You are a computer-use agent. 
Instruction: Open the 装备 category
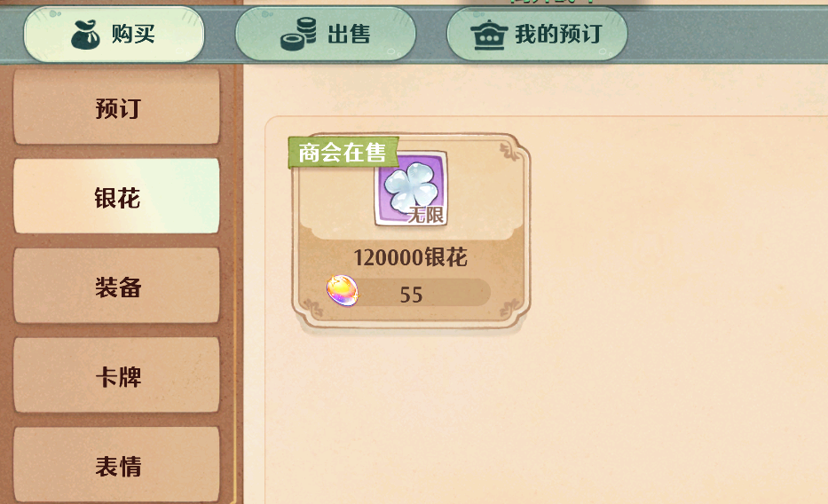117,286
